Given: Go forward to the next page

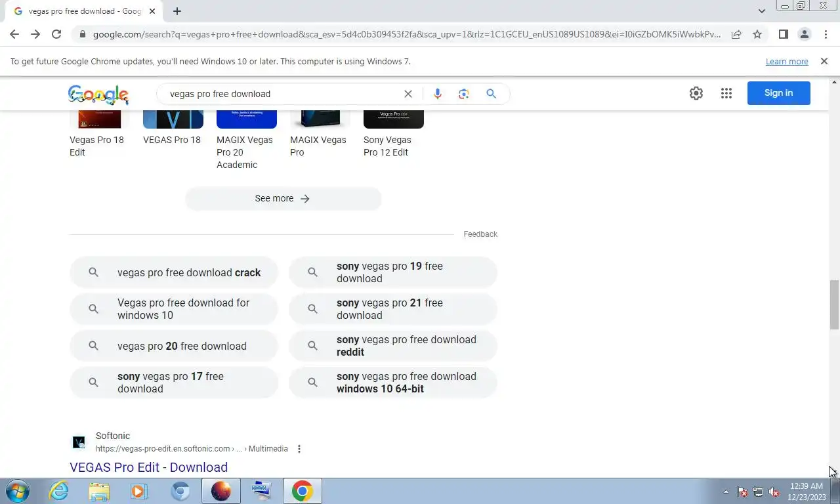Looking at the screenshot, I should point(35,34).
